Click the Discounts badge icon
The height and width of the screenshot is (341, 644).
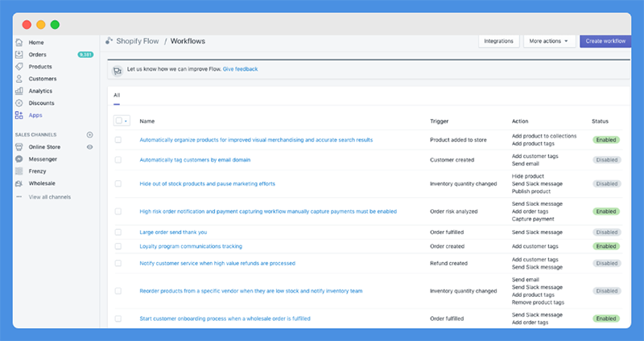pyautogui.click(x=19, y=103)
